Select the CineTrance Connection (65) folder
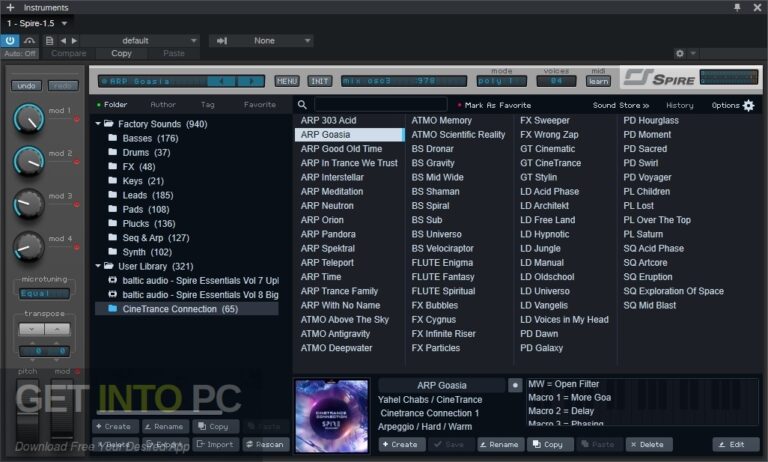Viewport: 768px width, 462px height. point(187,309)
